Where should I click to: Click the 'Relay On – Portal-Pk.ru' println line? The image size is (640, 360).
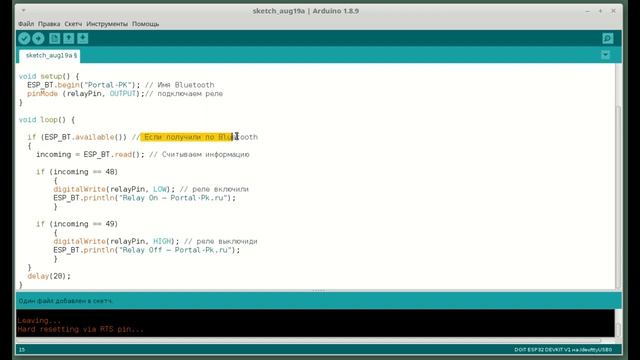144,198
